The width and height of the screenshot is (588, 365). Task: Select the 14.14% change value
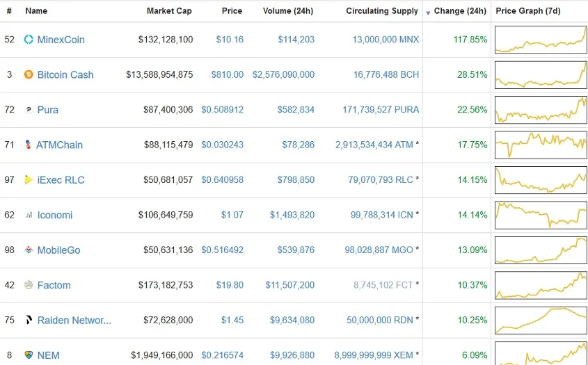[x=472, y=215]
